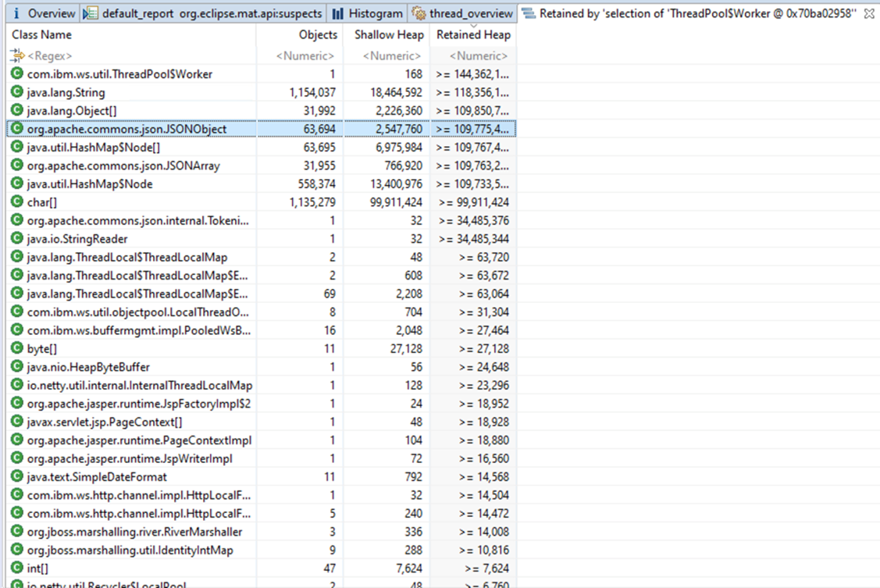Click the Objects numeric filter field
This screenshot has width=880, height=588.
click(300, 55)
